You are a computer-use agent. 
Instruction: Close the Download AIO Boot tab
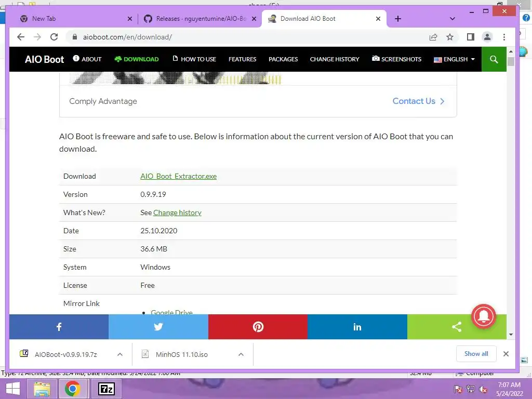coord(378,19)
